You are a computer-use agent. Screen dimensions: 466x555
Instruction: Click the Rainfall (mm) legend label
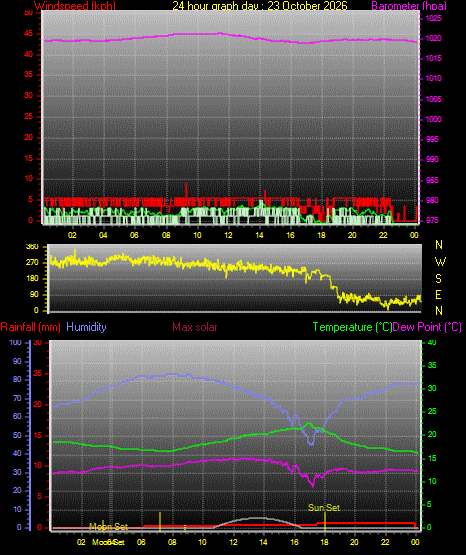coord(30,327)
